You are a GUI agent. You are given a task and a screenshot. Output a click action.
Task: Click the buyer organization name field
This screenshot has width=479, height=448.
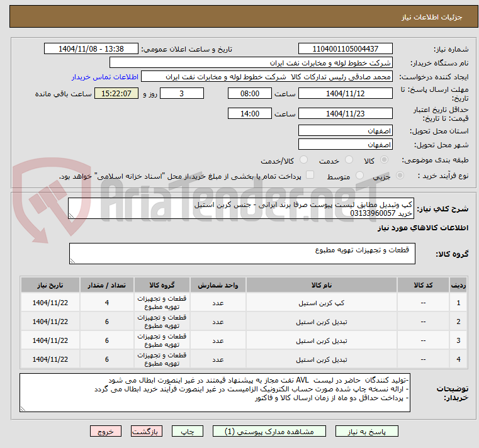[251, 63]
